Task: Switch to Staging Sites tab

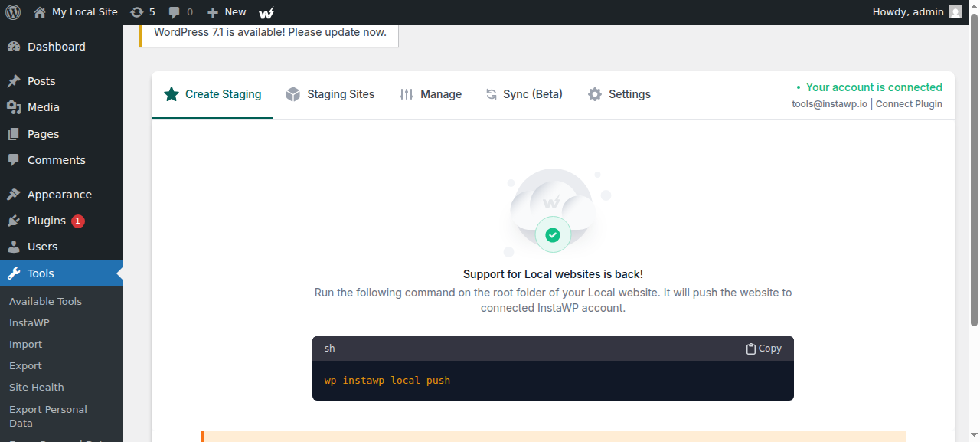Action: 330,94
